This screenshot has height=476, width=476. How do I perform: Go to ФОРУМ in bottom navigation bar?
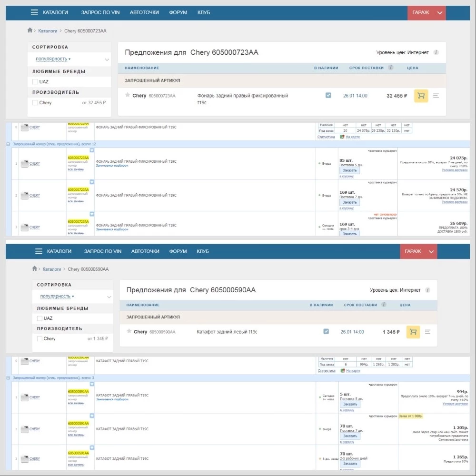click(x=178, y=251)
